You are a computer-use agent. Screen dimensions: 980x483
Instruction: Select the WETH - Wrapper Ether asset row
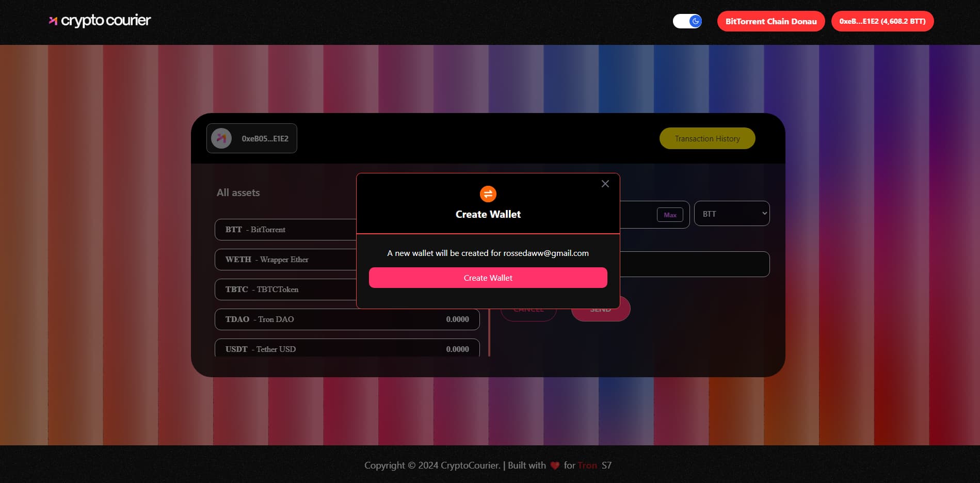pos(285,260)
